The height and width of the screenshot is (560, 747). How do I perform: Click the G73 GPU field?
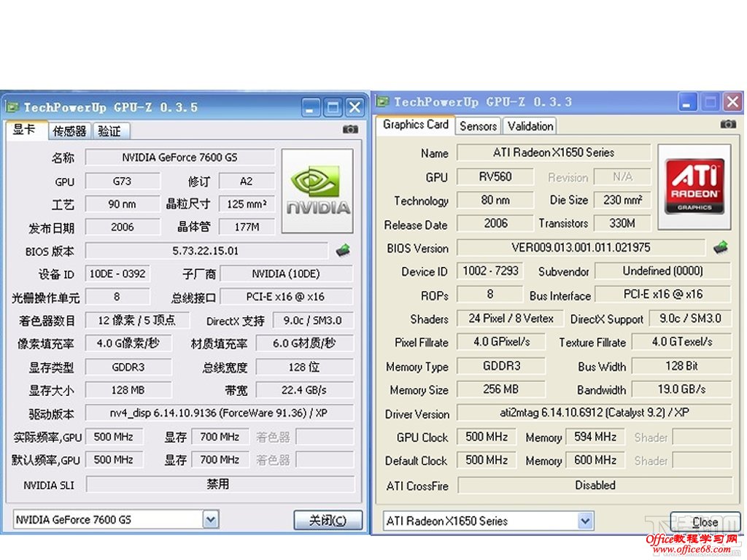click(x=123, y=181)
